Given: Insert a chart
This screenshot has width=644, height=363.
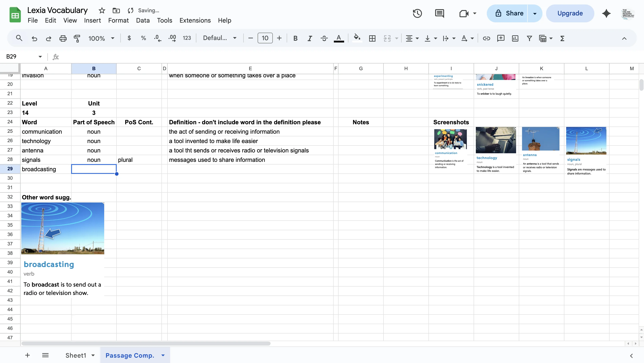Looking at the screenshot, I should (515, 38).
